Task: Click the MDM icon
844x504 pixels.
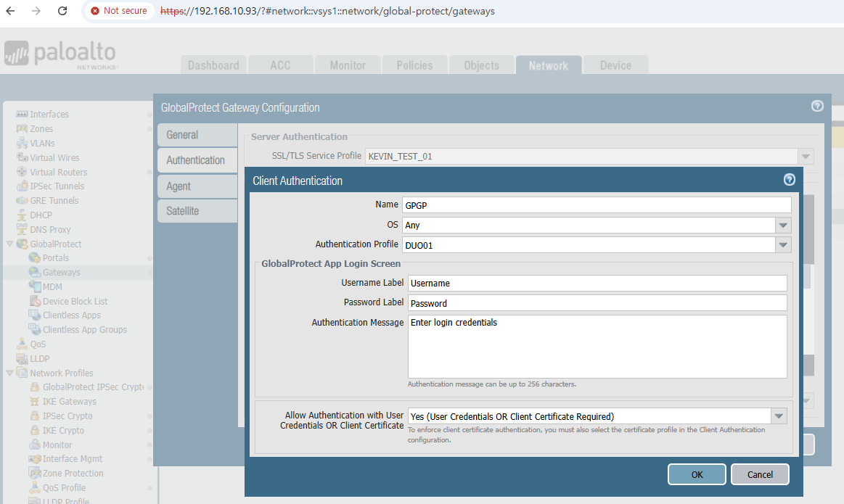Action: click(34, 286)
